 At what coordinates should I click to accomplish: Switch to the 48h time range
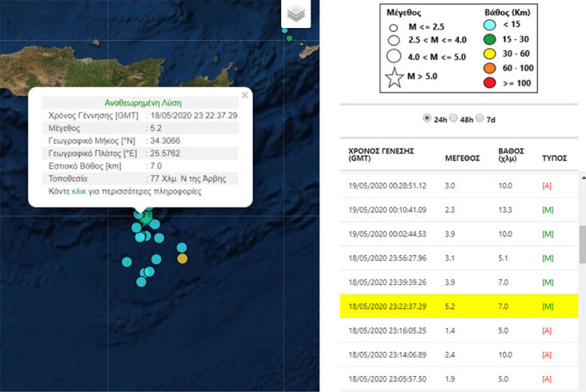(453, 118)
